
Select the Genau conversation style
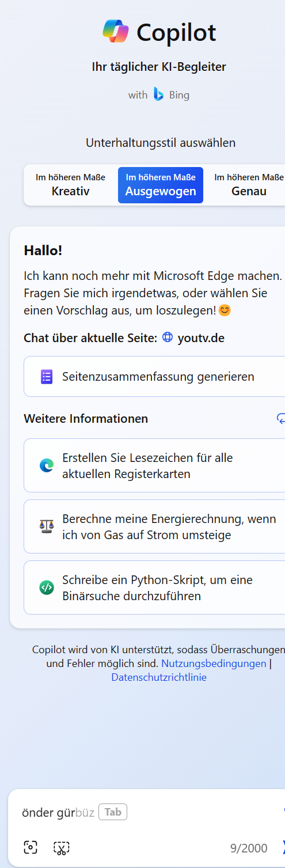coord(249,184)
